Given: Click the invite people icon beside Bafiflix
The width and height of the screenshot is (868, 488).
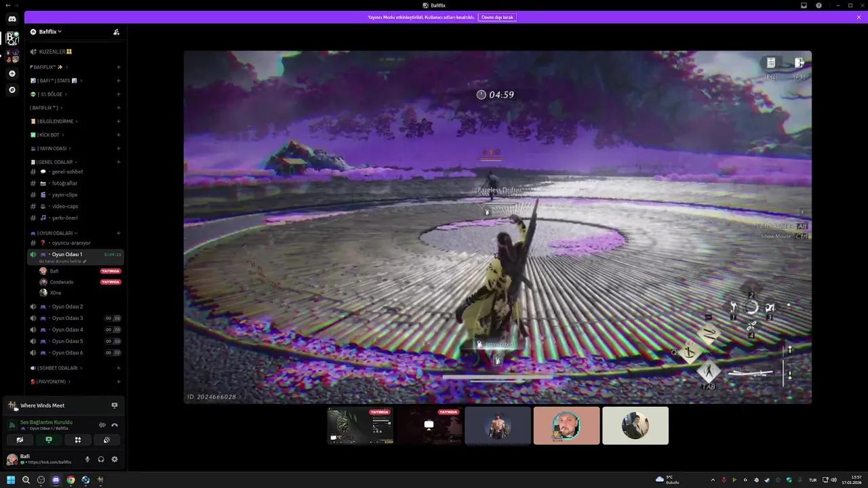Looking at the screenshot, I should (x=116, y=32).
